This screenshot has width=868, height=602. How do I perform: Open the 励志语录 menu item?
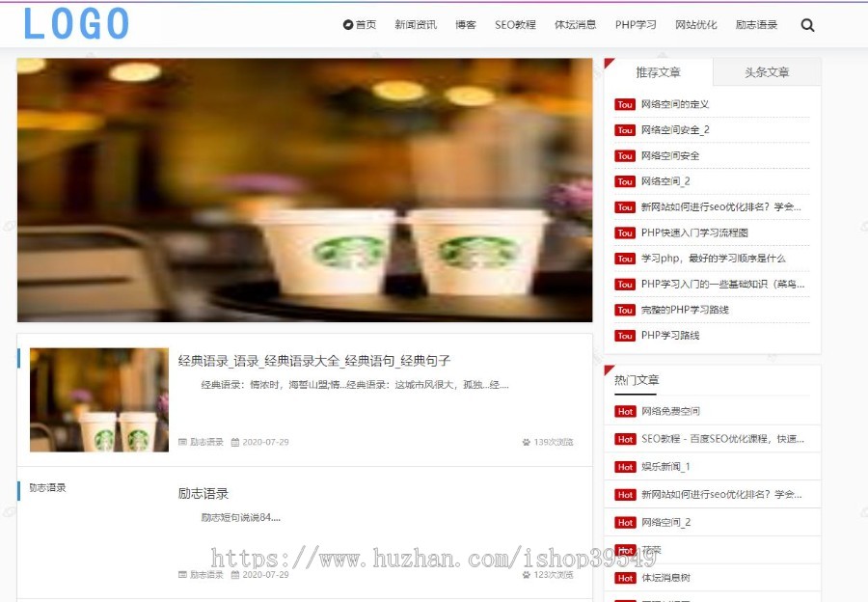tap(756, 25)
